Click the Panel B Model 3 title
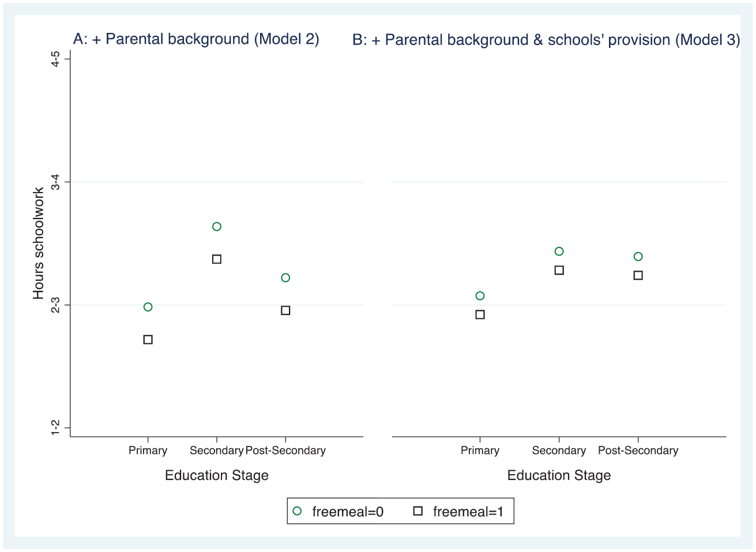The width and height of the screenshot is (756, 552). (546, 40)
